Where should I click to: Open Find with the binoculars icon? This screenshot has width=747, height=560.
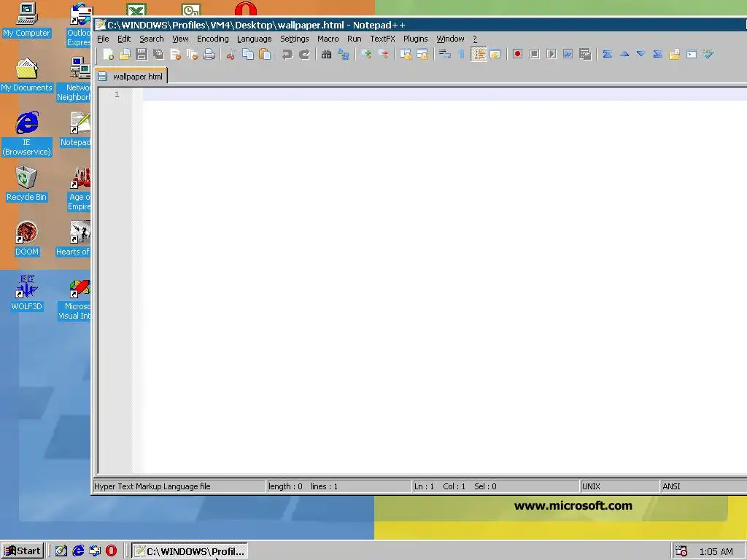tap(326, 54)
